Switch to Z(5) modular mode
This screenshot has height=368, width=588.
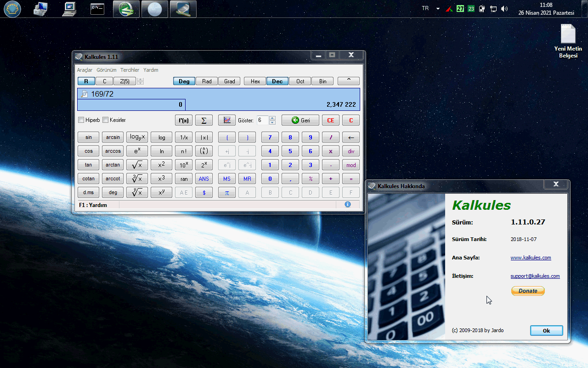click(x=124, y=81)
